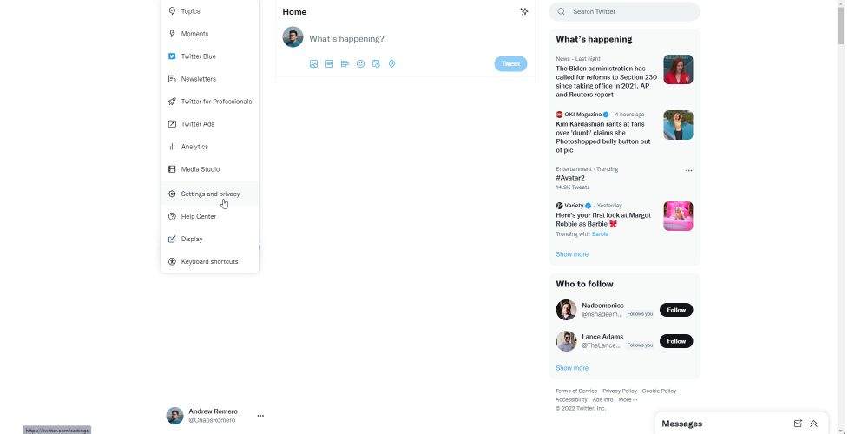Open account menu dots next to Andrew Romero
The image size is (868, 434).
point(260,416)
